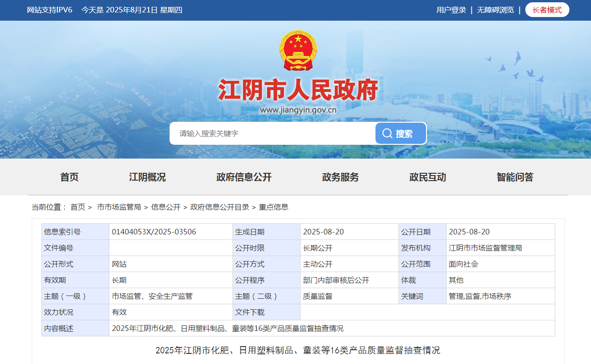
Task: Open 无障碍浏览 accessibility browsing
Action: 495,10
